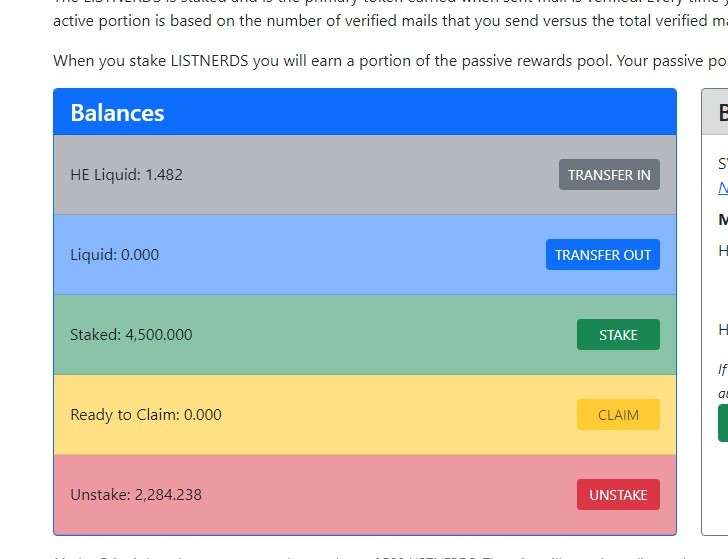Click the red UNSTAKE button
Screen dimensions: 728x559
(x=618, y=494)
